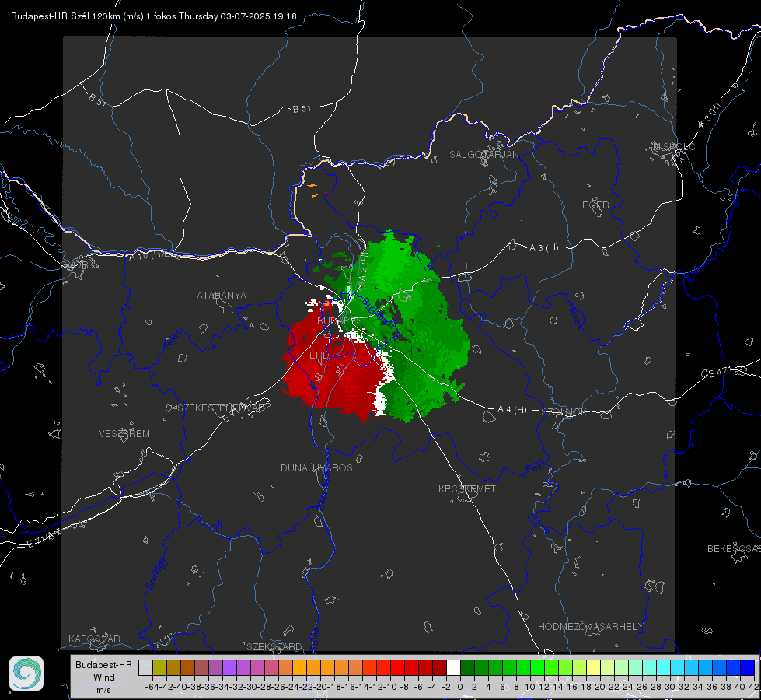Click the HÓDMEZŐVÁSÁRHELY city label

pos(590,627)
